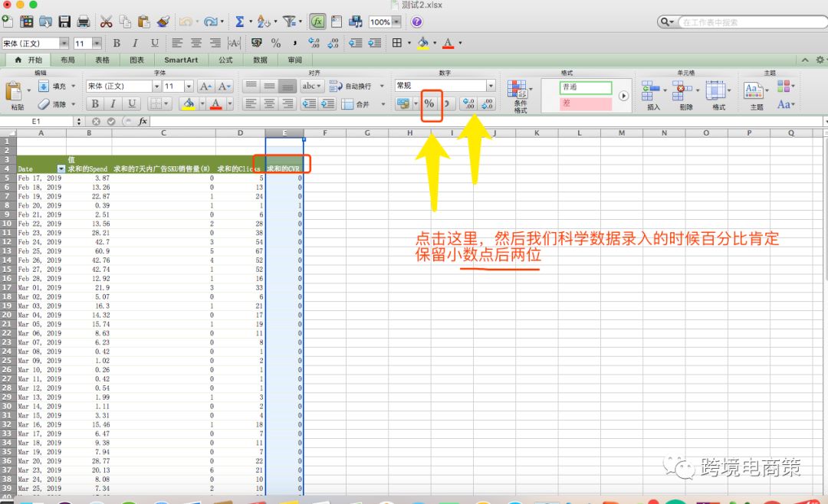
Task: Toggle Underline in the formatting toolbar
Action: tap(154, 43)
